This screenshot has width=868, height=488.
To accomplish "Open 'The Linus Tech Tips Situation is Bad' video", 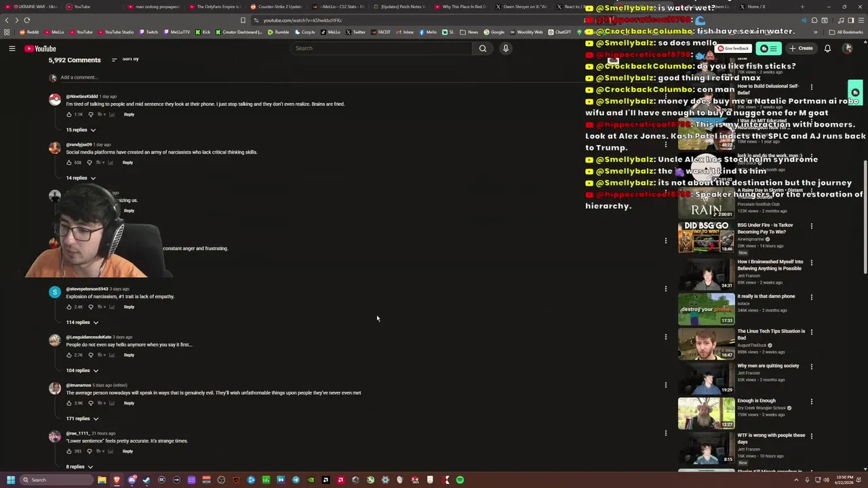I will (x=771, y=334).
